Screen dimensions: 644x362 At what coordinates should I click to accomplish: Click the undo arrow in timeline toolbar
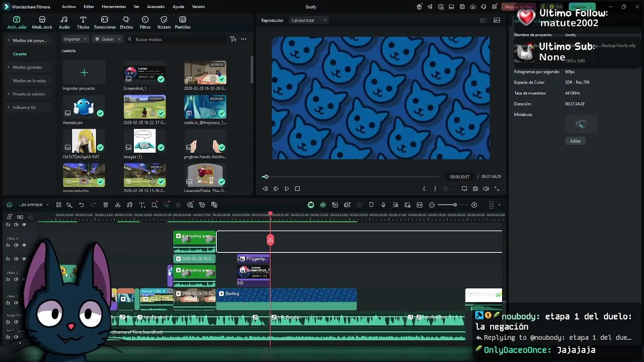point(82,205)
